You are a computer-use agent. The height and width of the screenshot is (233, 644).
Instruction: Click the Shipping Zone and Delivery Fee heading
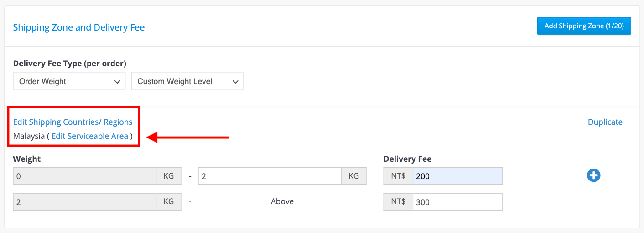click(79, 27)
